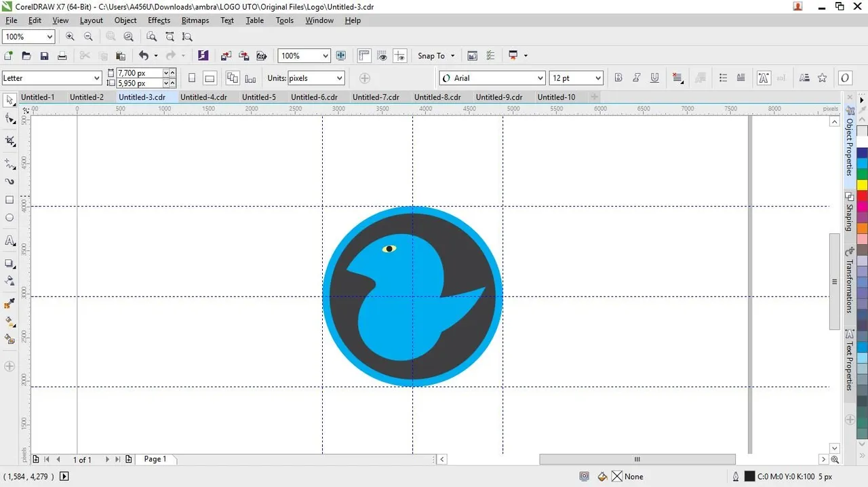The height and width of the screenshot is (487, 868).
Task: Add a new document tab
Action: [x=595, y=97]
